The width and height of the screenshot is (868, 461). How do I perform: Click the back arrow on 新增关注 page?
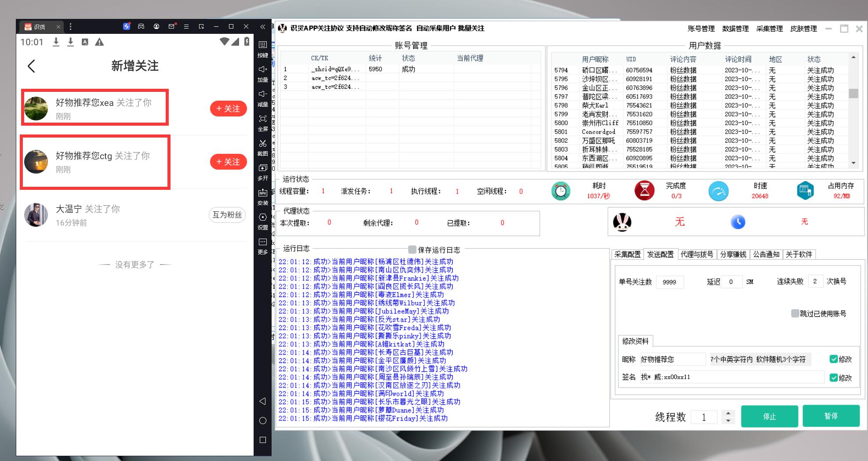click(31, 66)
